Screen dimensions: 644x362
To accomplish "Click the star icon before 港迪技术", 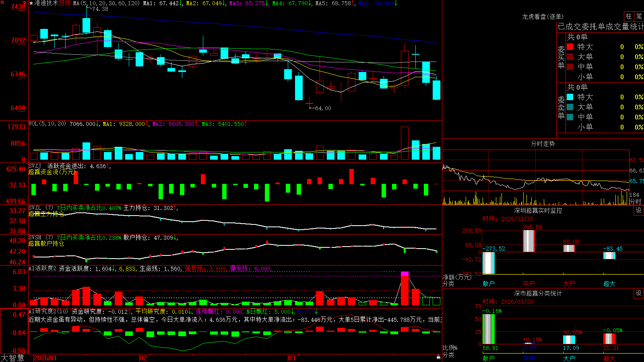I will coord(31,3).
